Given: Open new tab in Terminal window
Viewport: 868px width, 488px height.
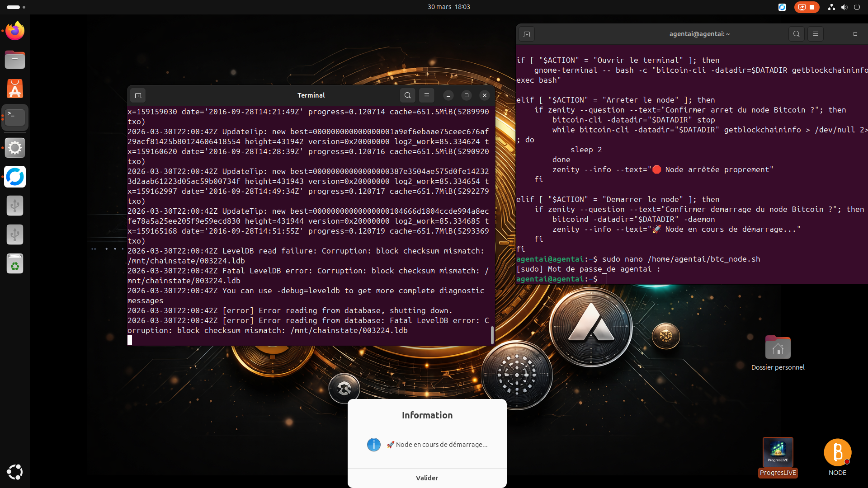Looking at the screenshot, I should pyautogui.click(x=138, y=95).
